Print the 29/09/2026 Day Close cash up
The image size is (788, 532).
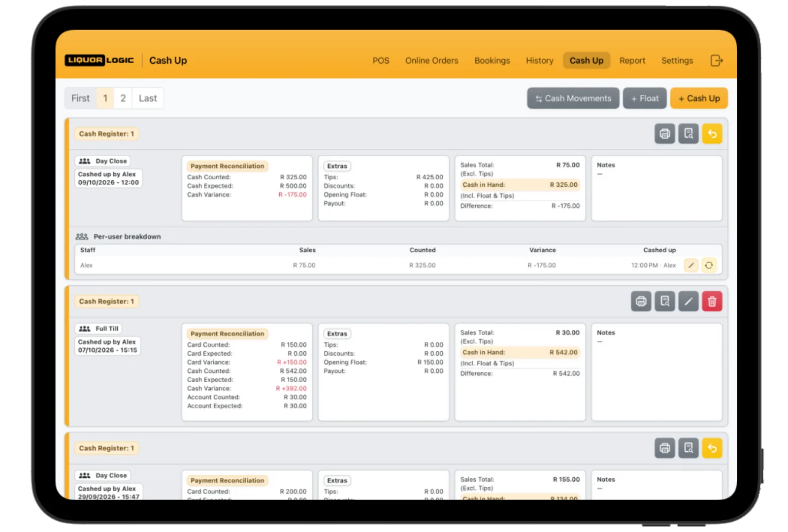pyautogui.click(x=665, y=448)
